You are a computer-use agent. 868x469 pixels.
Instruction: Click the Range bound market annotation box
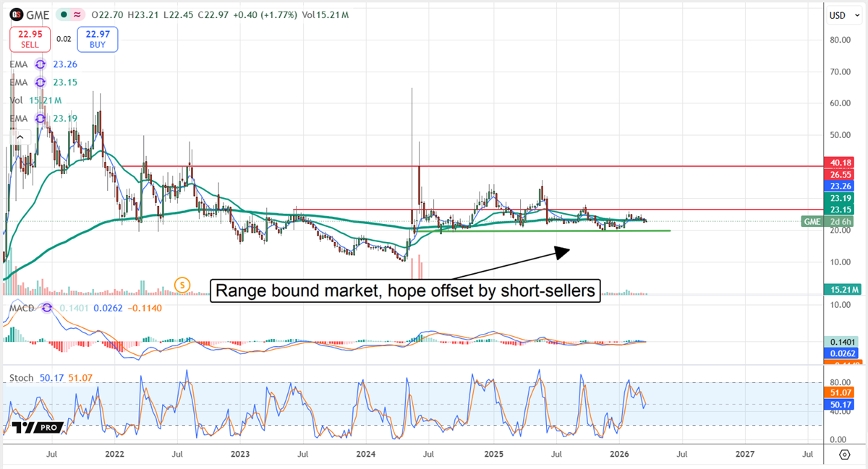coord(405,291)
